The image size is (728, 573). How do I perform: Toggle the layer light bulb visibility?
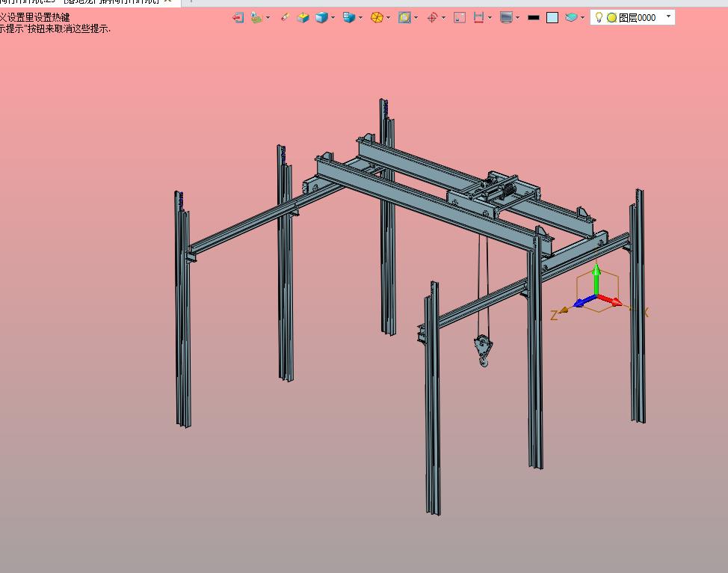(x=599, y=17)
